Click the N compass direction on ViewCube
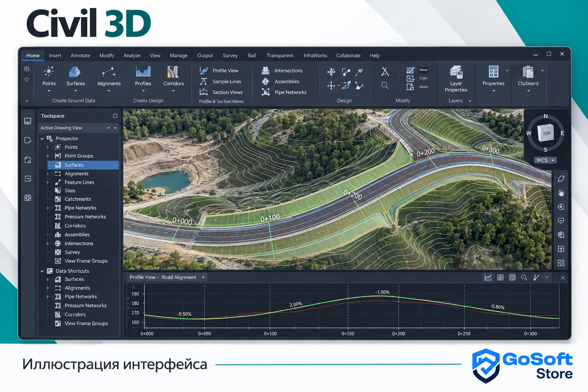The width and height of the screenshot is (588, 392). (x=546, y=116)
